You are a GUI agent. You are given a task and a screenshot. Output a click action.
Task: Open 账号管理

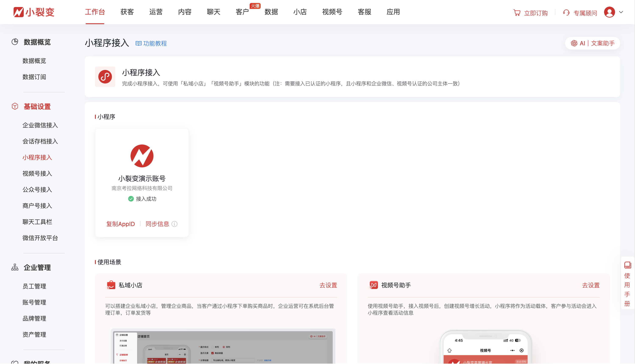[34, 303]
